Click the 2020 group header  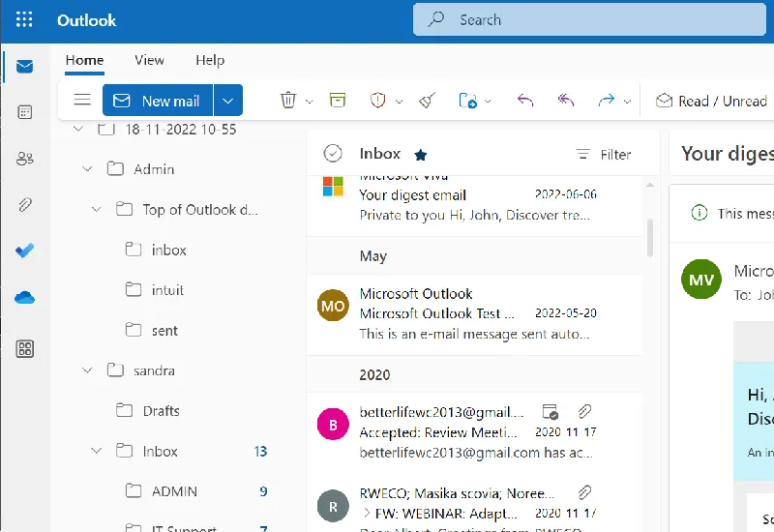(x=474, y=374)
